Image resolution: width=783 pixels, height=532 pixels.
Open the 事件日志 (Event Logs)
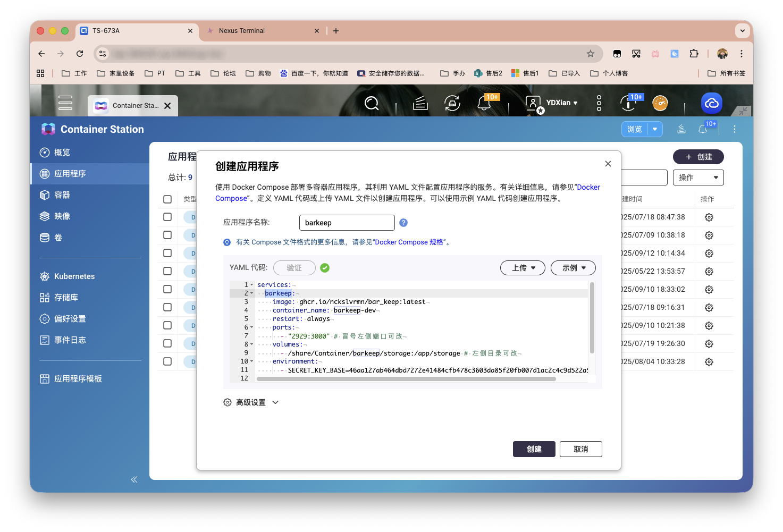[x=70, y=340]
